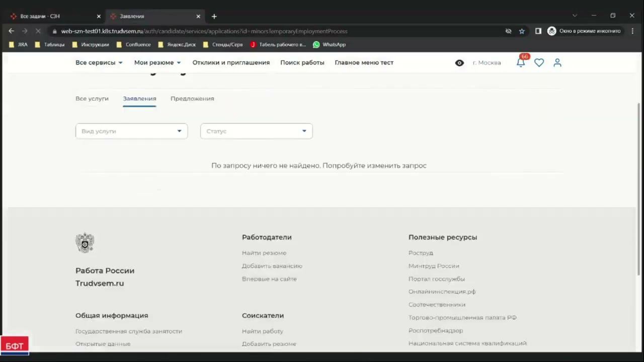
Task: Click the Добавить вакансию link
Action: [x=272, y=266]
